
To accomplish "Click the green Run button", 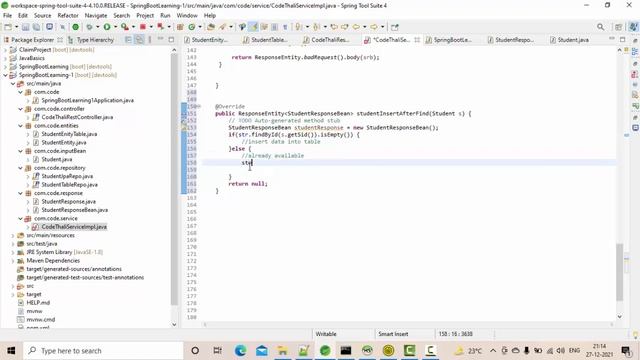I will point(107,27).
